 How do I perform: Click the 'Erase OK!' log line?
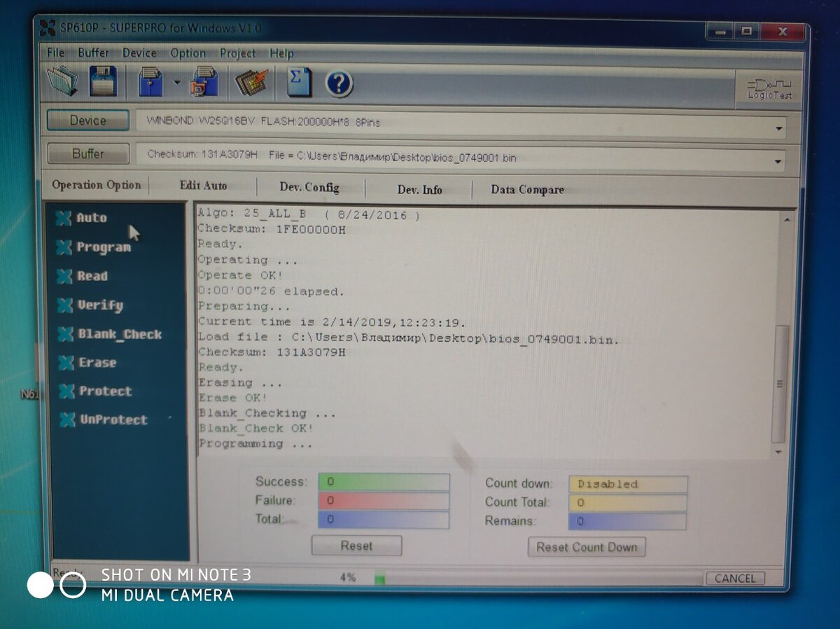pyautogui.click(x=232, y=398)
